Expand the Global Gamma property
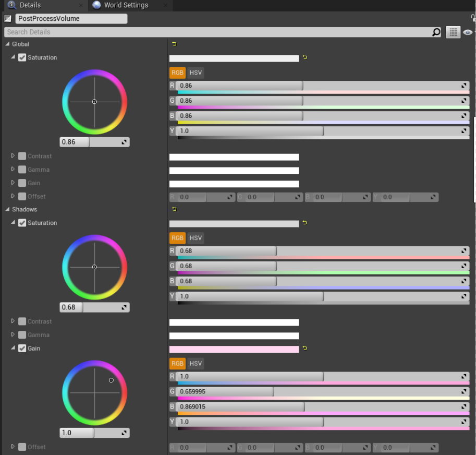The height and width of the screenshot is (455, 476). point(13,169)
